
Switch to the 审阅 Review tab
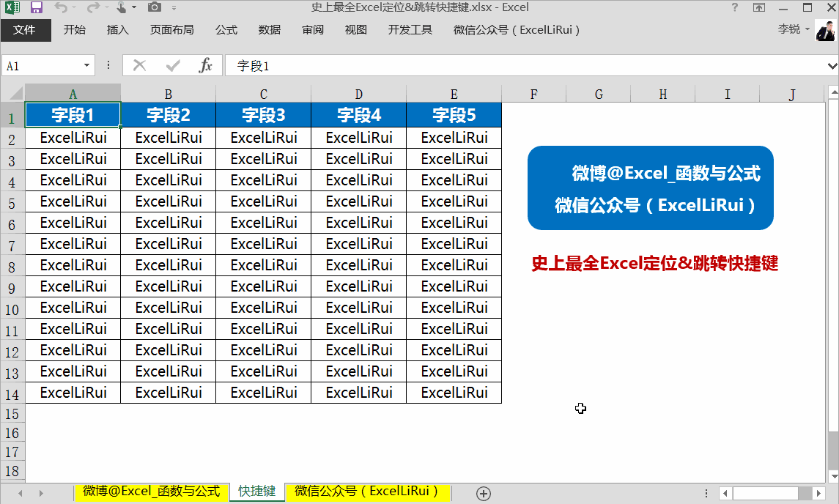pos(312,30)
